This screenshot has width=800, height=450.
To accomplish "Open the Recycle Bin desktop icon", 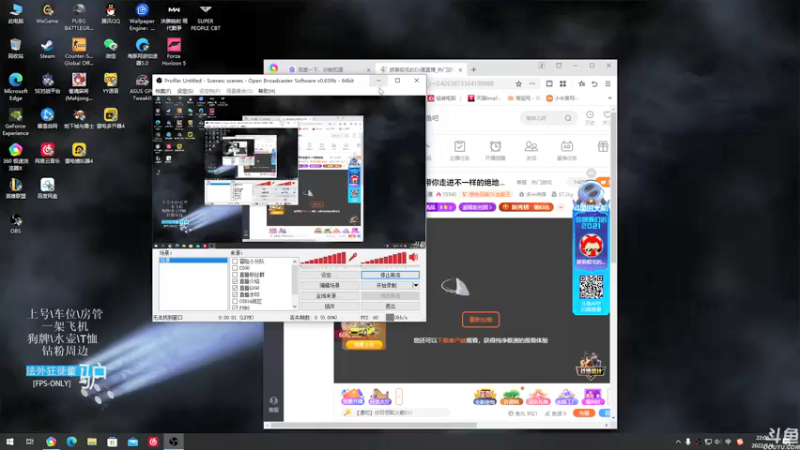I will 15,49.
